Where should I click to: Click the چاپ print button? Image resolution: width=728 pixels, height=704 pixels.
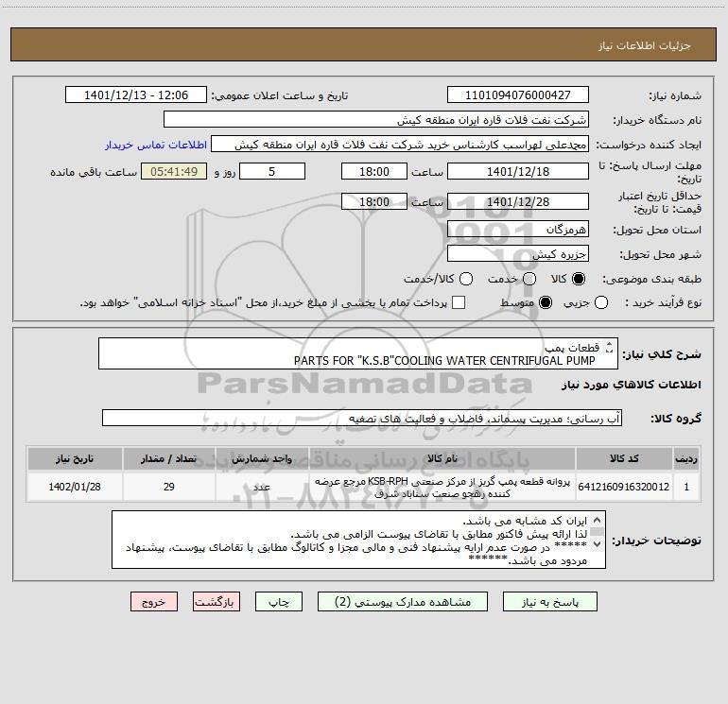point(279,602)
